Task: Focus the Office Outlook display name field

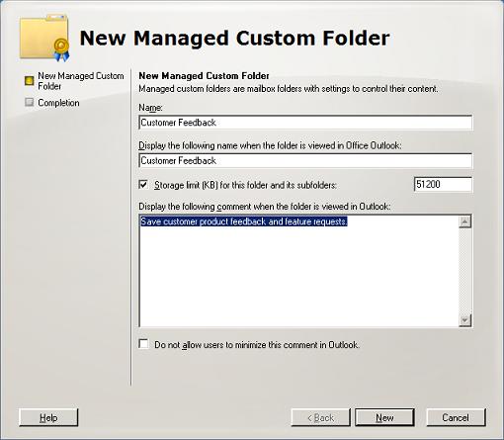Action: point(305,161)
